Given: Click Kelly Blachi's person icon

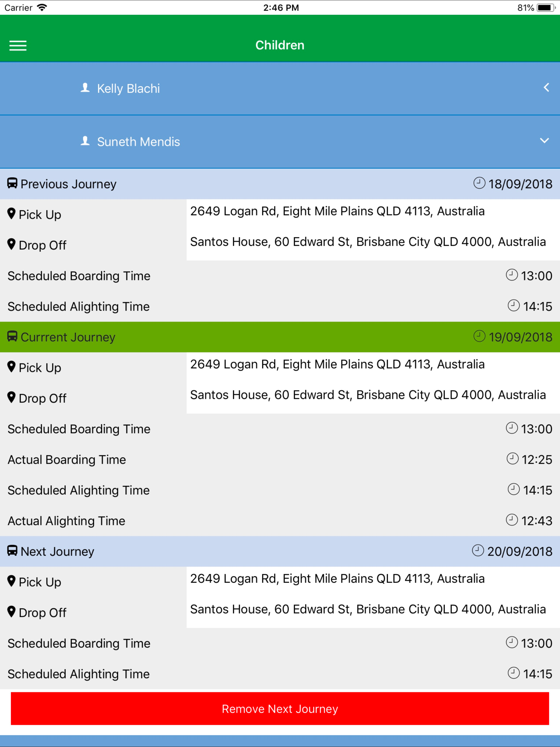Looking at the screenshot, I should [85, 88].
